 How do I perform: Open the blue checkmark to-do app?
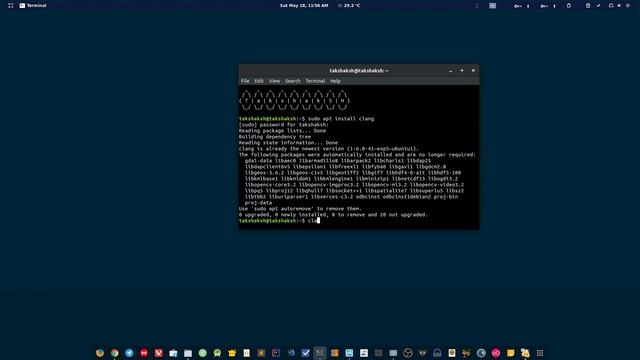[x=305, y=353]
